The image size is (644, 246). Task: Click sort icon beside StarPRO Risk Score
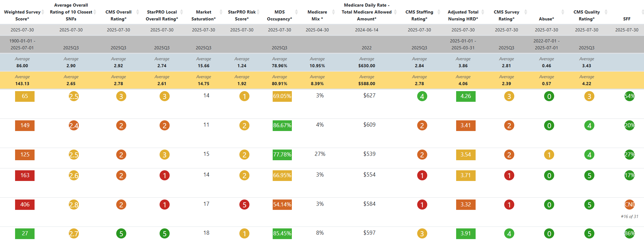(258, 12)
